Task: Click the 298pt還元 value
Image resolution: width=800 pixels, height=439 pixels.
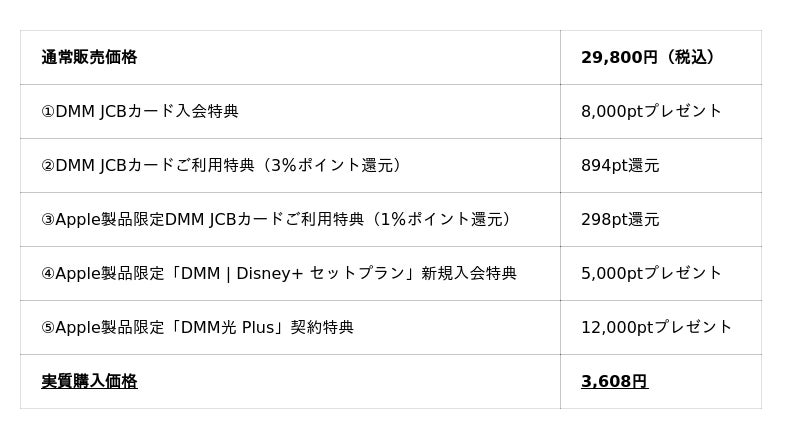Action: (x=620, y=220)
